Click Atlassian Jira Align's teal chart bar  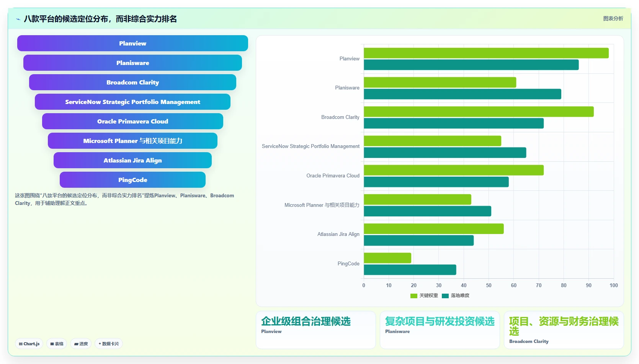(419, 240)
